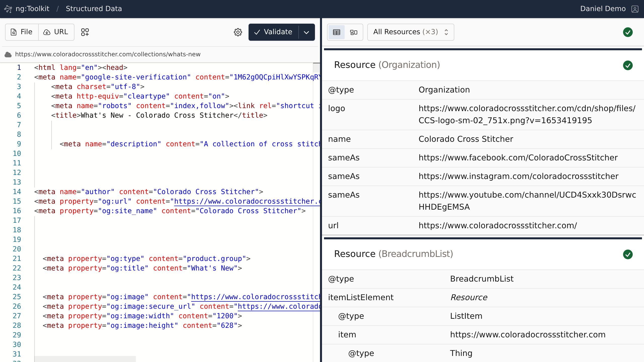This screenshot has height=362, width=644.
Task: Click the BreadcrumbList resource green checkmark
Action: (x=628, y=254)
